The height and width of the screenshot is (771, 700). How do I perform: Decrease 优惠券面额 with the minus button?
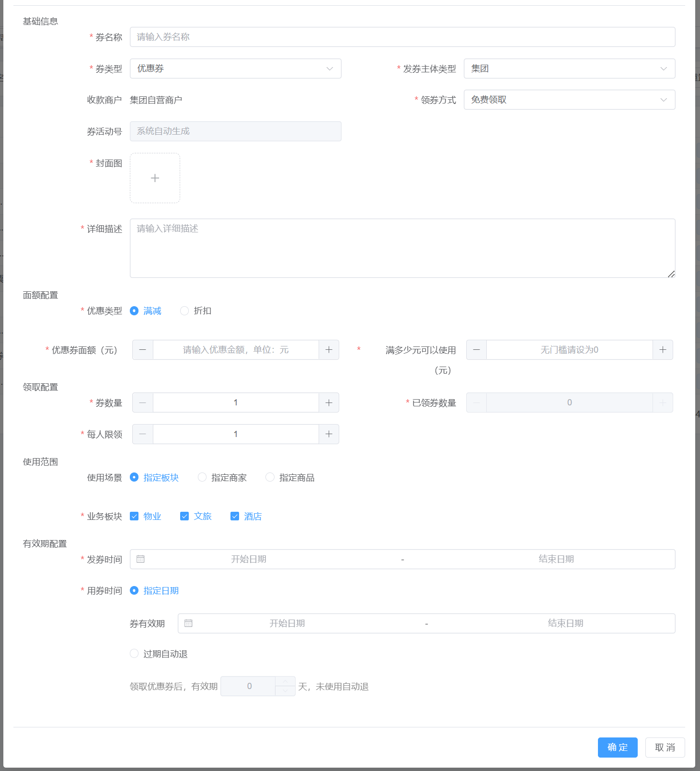pyautogui.click(x=143, y=350)
